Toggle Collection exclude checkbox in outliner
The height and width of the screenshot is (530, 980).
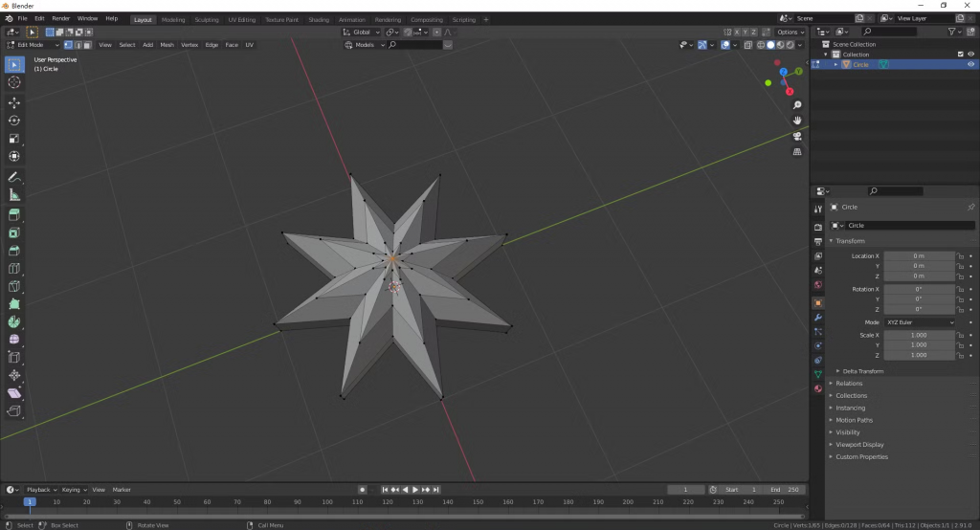pos(961,55)
